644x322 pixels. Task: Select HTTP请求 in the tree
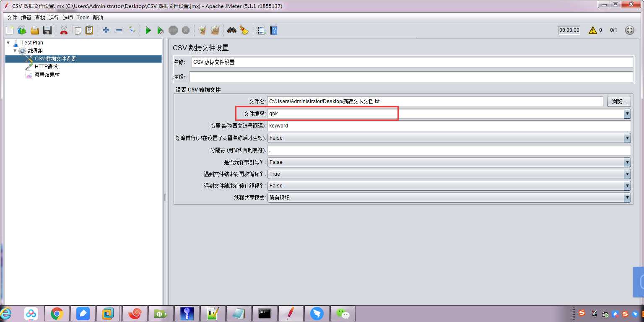coord(46,67)
